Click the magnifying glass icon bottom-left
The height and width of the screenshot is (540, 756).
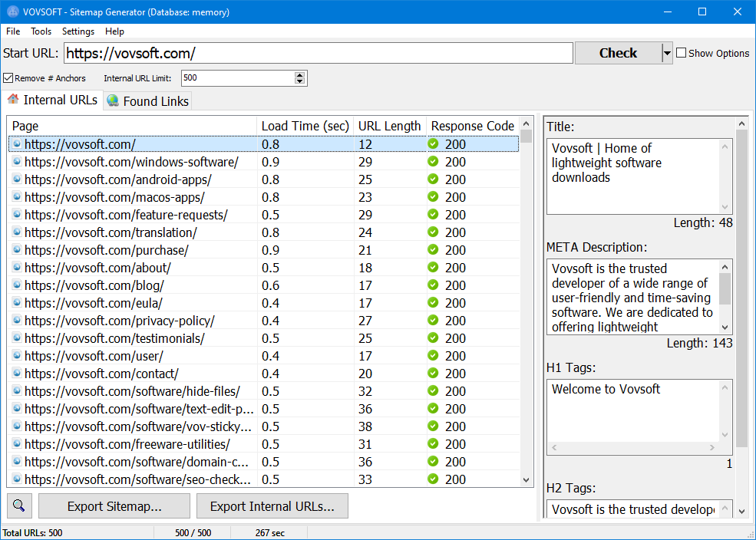19,505
